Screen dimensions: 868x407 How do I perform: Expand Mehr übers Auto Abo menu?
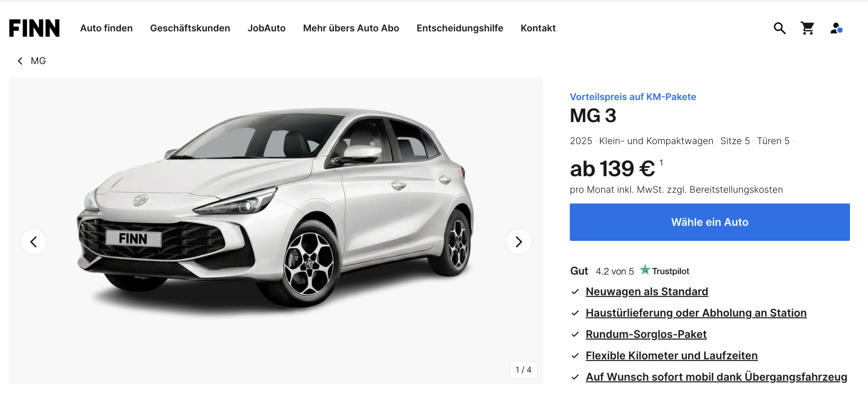pos(351,28)
